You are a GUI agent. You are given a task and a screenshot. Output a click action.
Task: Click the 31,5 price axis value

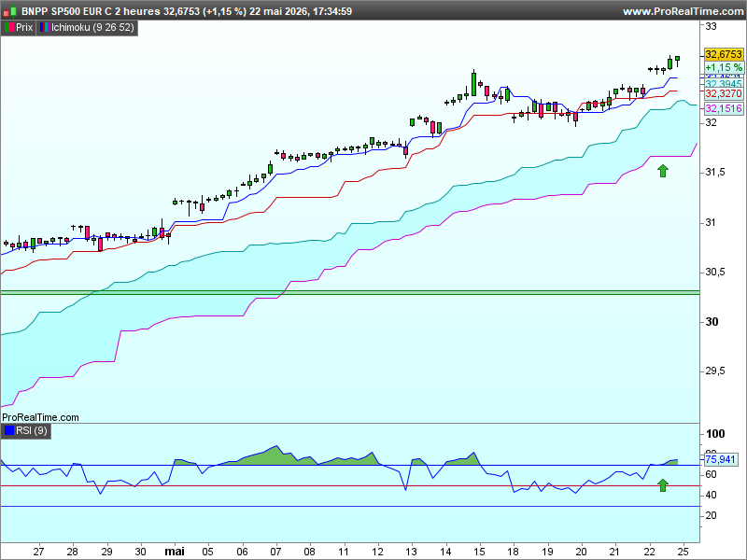click(715, 172)
